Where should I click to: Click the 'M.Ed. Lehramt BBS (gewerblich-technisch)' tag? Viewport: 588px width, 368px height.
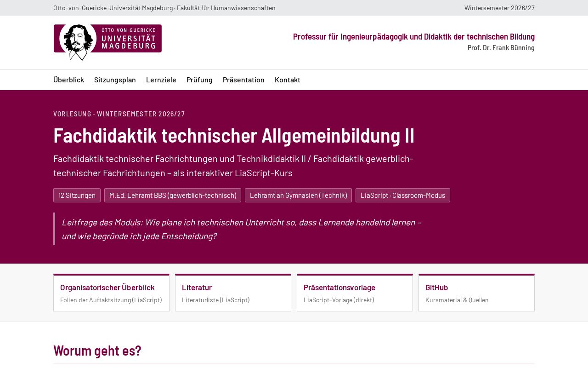coord(173,195)
